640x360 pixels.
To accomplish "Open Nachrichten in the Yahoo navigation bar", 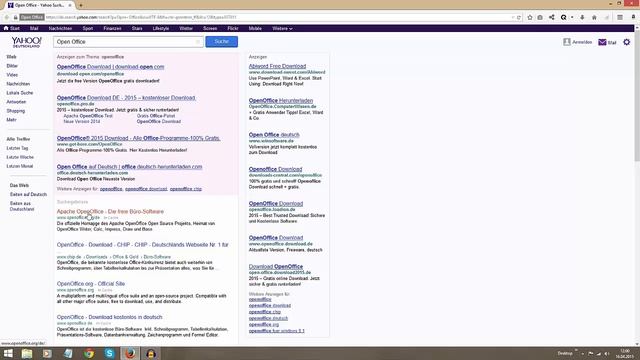I will [60, 29].
